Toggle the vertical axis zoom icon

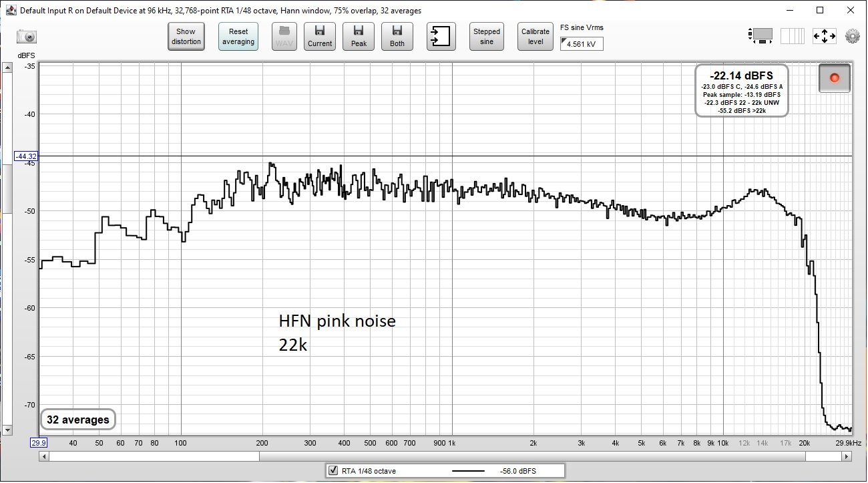(761, 36)
